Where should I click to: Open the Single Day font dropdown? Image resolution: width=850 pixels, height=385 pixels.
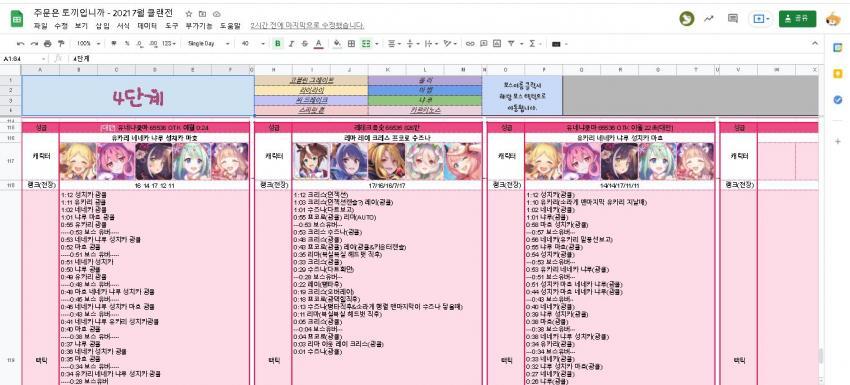[x=209, y=43]
